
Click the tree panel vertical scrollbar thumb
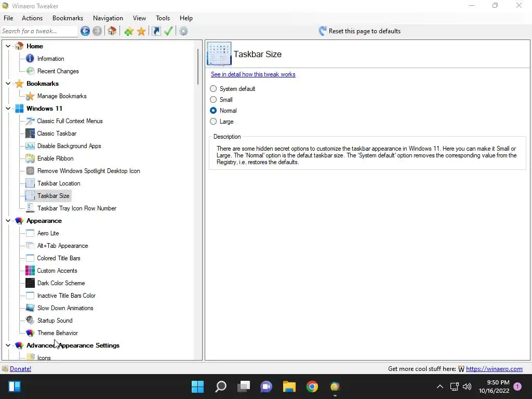[197, 66]
